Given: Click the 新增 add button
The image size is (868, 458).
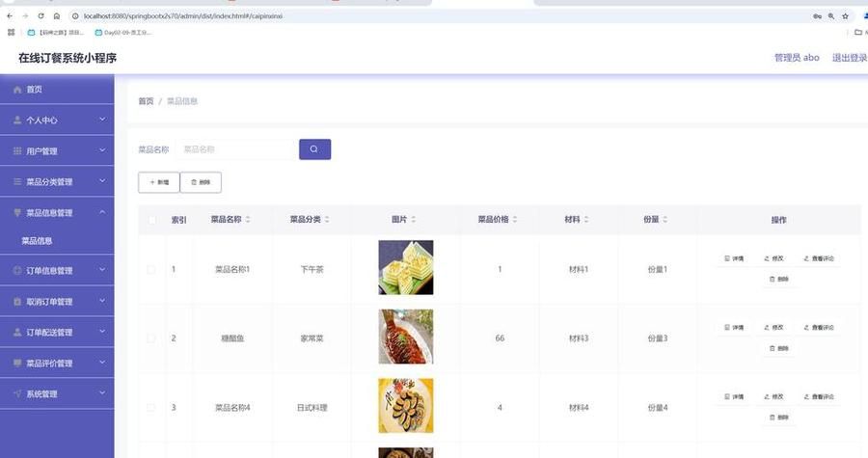Looking at the screenshot, I should tap(159, 181).
